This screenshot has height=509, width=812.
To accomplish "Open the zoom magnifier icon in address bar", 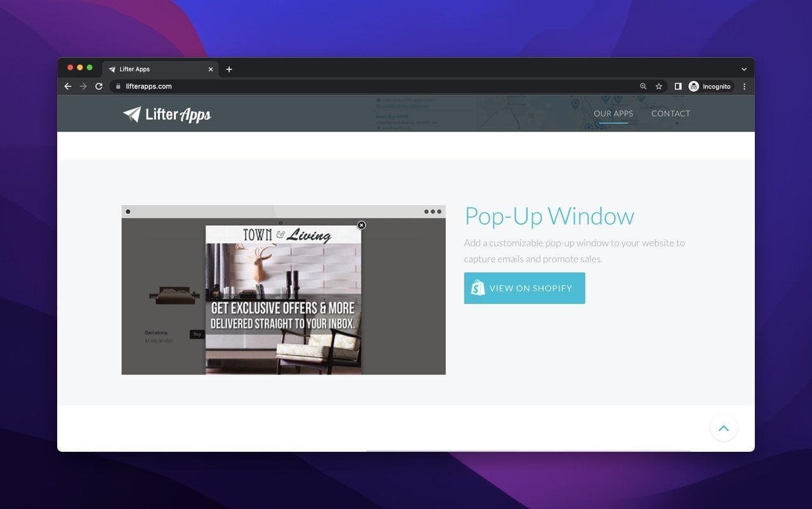I will pos(643,86).
